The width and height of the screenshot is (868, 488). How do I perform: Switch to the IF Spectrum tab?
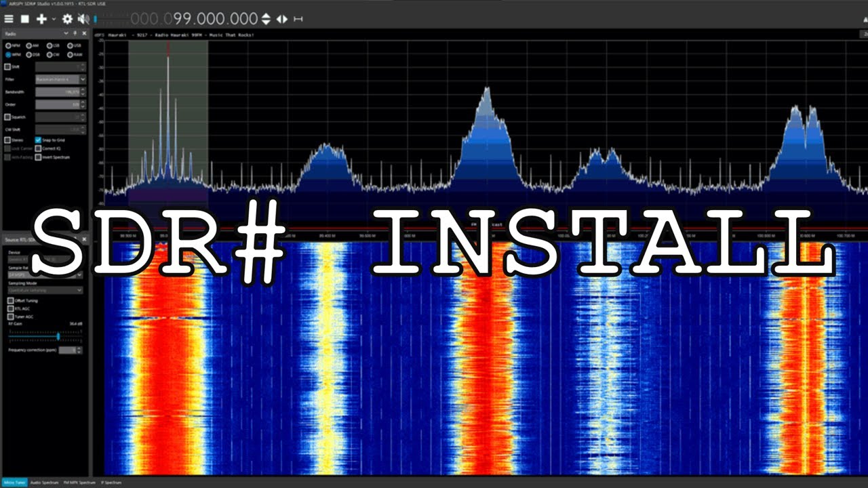(111, 483)
